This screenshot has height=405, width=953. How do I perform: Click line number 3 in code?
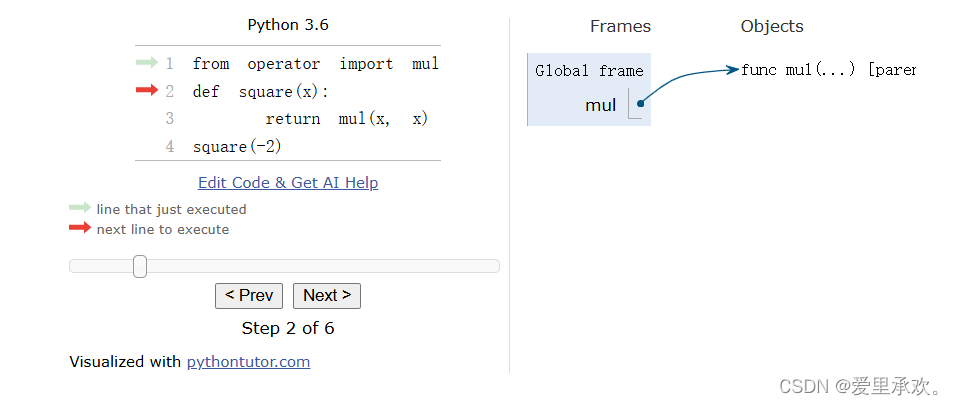170,119
